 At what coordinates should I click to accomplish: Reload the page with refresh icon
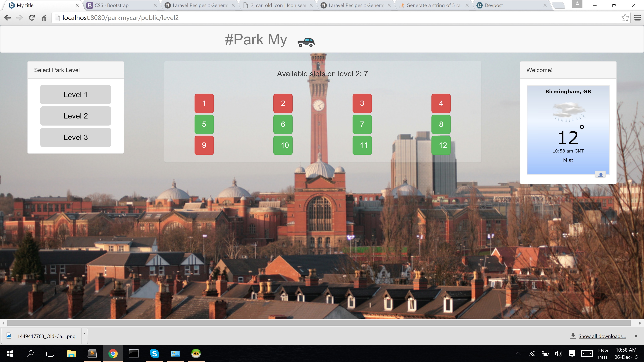(x=32, y=18)
